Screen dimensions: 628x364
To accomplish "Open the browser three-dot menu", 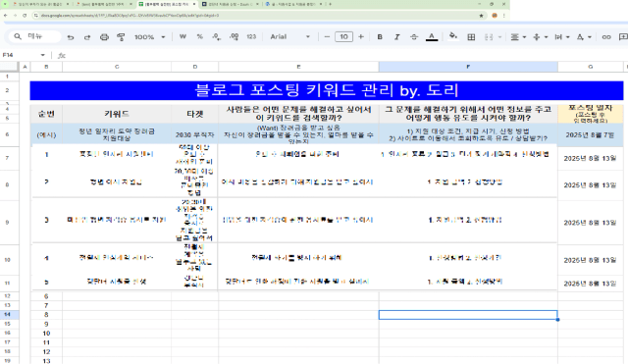I will [x=503, y=16].
